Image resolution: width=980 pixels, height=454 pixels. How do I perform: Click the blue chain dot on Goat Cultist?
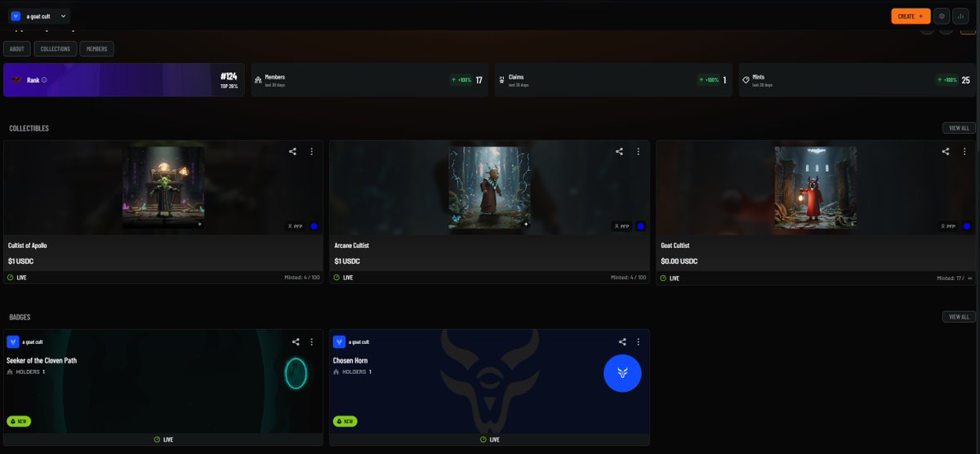coord(967,226)
